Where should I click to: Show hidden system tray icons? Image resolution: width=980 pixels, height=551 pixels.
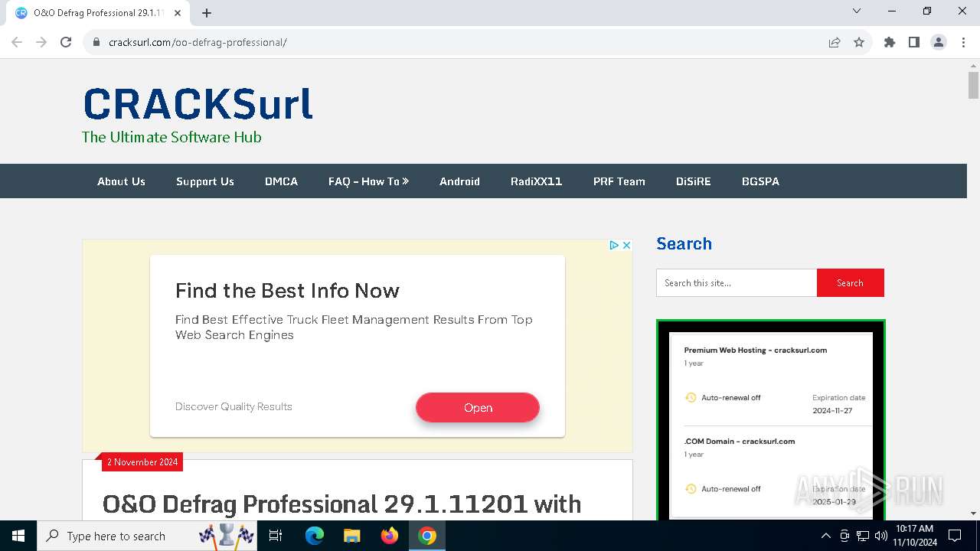click(x=825, y=536)
